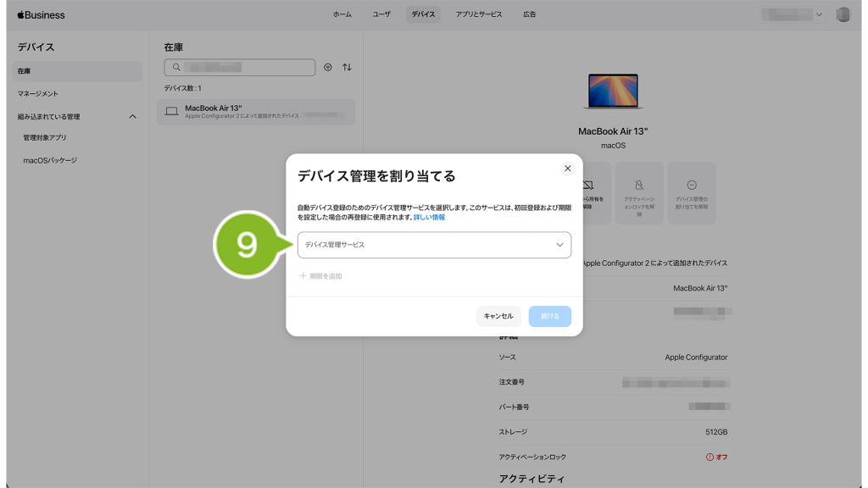Collapse the 組み込まれている管理 section
This screenshot has height=488, width=868.
(x=132, y=117)
